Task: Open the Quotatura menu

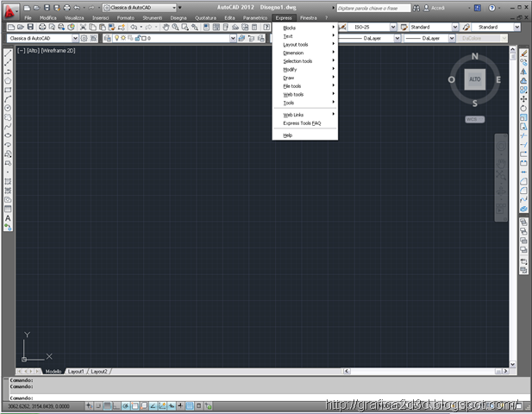Action: point(205,17)
